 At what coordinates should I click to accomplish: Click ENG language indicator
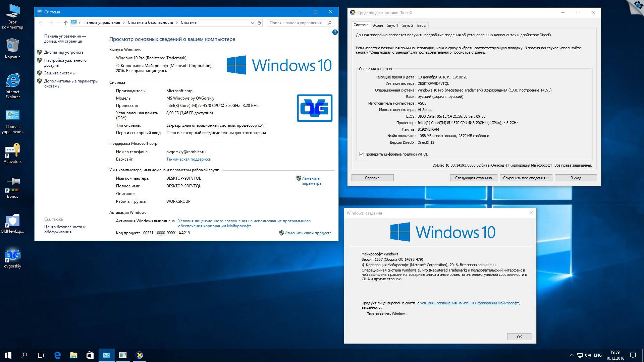[598, 355]
